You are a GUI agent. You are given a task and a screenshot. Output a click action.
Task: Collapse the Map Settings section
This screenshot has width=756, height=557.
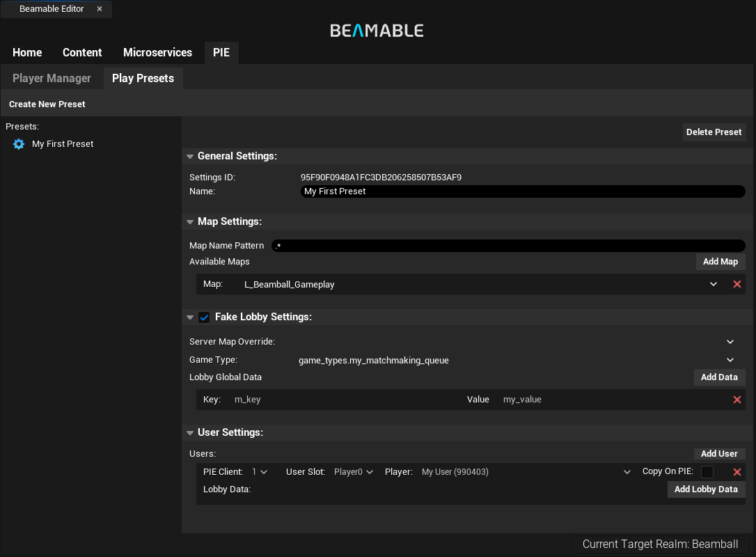[190, 222]
